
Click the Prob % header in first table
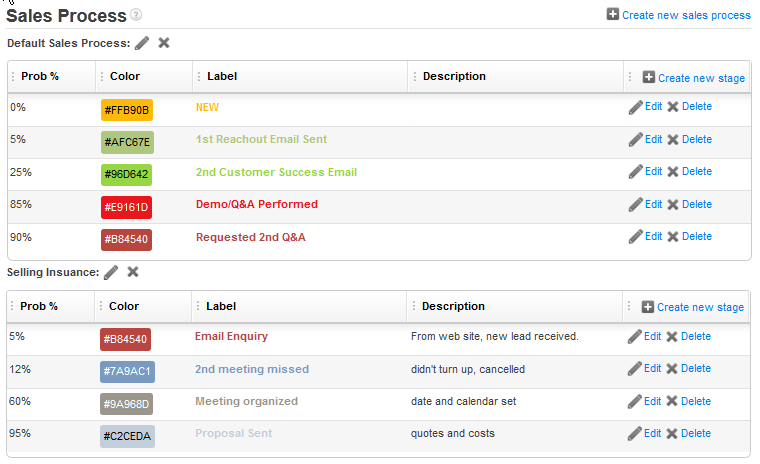[x=40, y=76]
